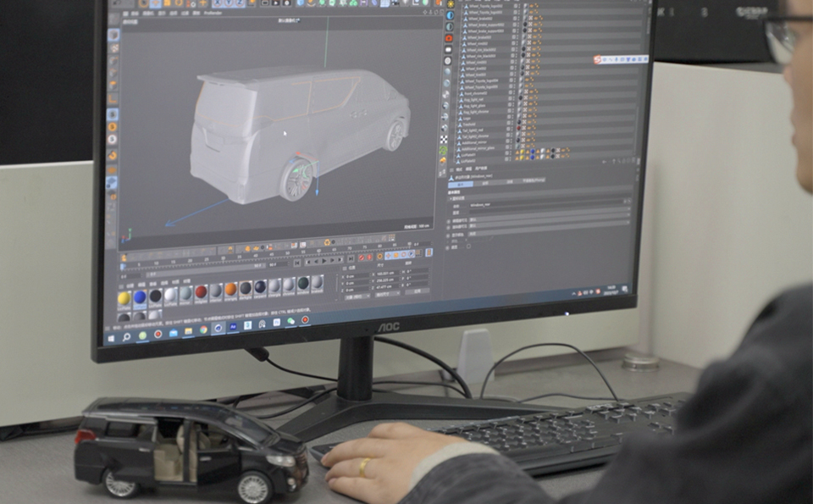The height and width of the screenshot is (504, 813).
Task: Toggle visibility dots of Logo object
Action: [x=515, y=119]
